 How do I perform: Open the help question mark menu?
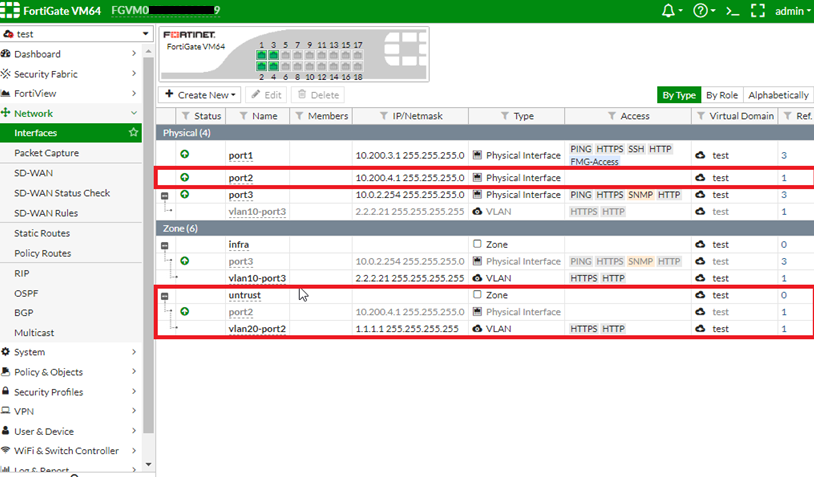704,10
